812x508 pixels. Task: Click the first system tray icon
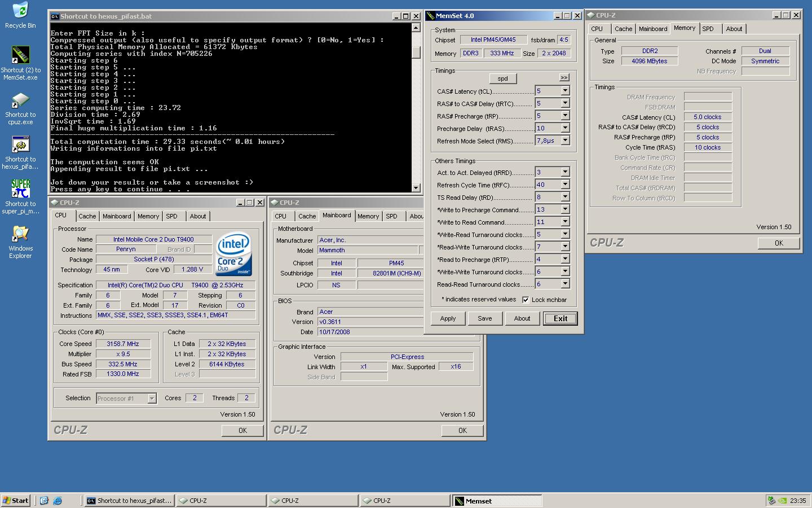[771, 501]
